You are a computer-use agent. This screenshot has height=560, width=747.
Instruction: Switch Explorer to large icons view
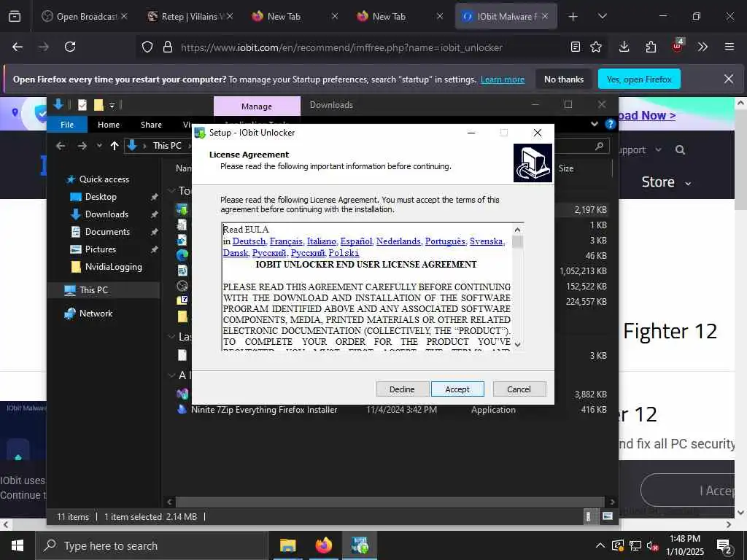[x=608, y=516]
